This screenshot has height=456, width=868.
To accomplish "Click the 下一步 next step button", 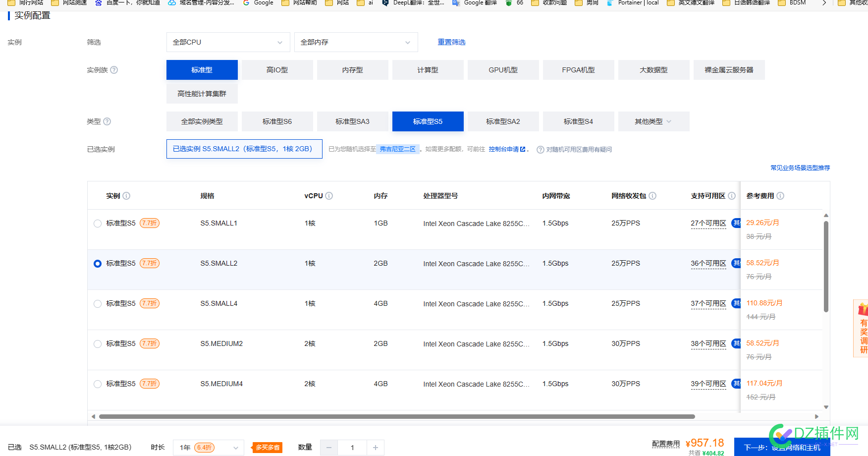I will coord(782,447).
